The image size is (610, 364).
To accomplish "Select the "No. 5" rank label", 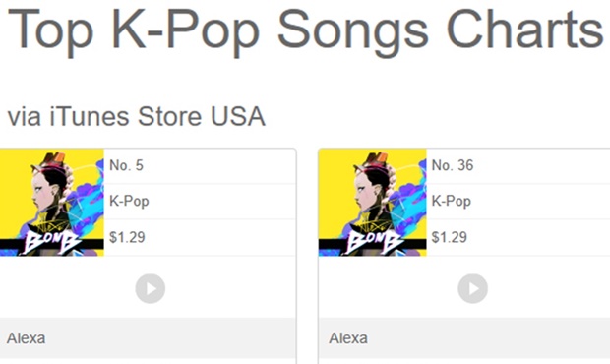I will pyautogui.click(x=127, y=165).
